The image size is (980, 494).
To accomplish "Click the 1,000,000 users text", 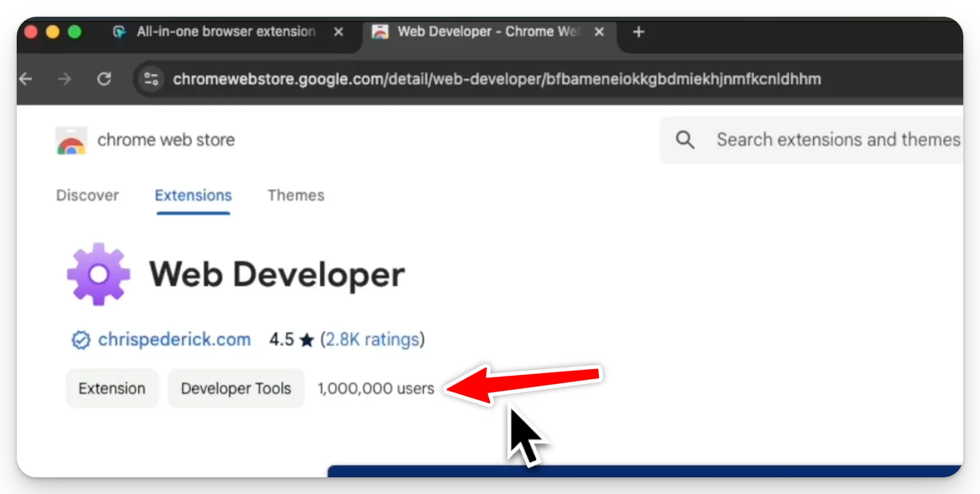I will coord(376,389).
